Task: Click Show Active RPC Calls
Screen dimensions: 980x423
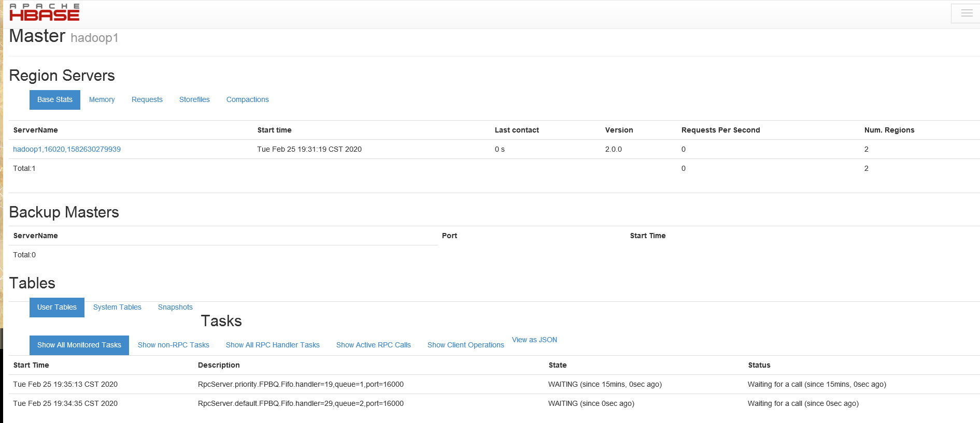Action: pos(373,345)
